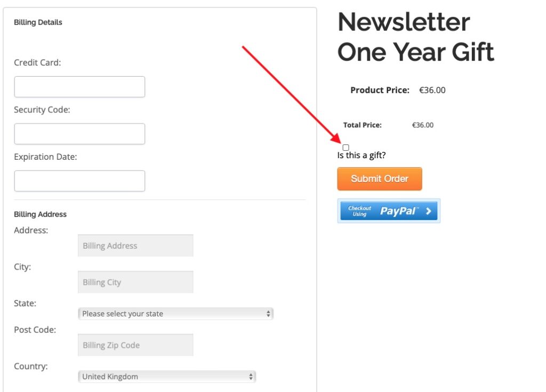The height and width of the screenshot is (392, 546).
Task: Click the Billing Zip Code field
Action: tap(135, 345)
